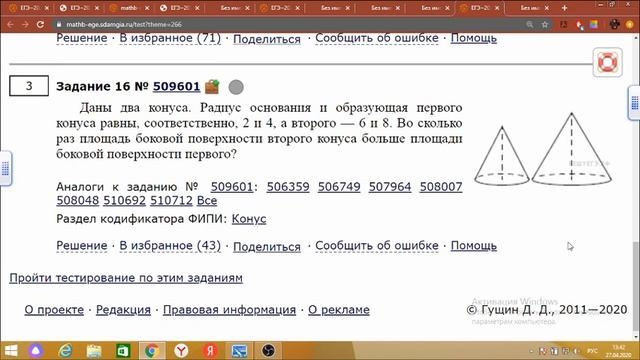
Task: Open 'О проекте' footer link
Action: point(54,310)
